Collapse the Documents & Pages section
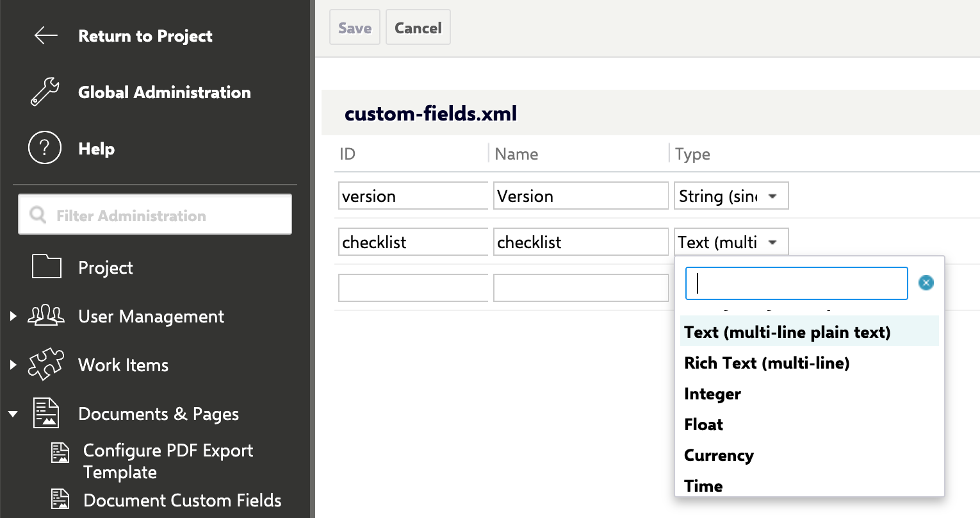980x518 pixels. coord(13,414)
